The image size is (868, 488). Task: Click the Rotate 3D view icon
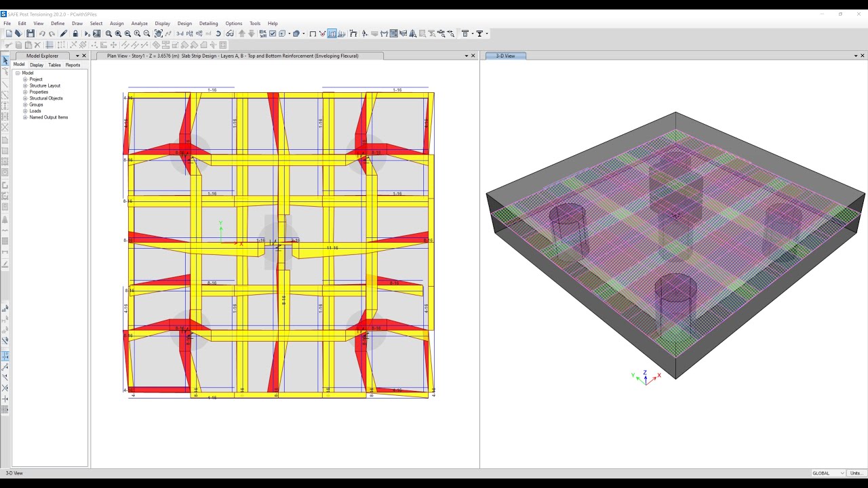tap(218, 33)
